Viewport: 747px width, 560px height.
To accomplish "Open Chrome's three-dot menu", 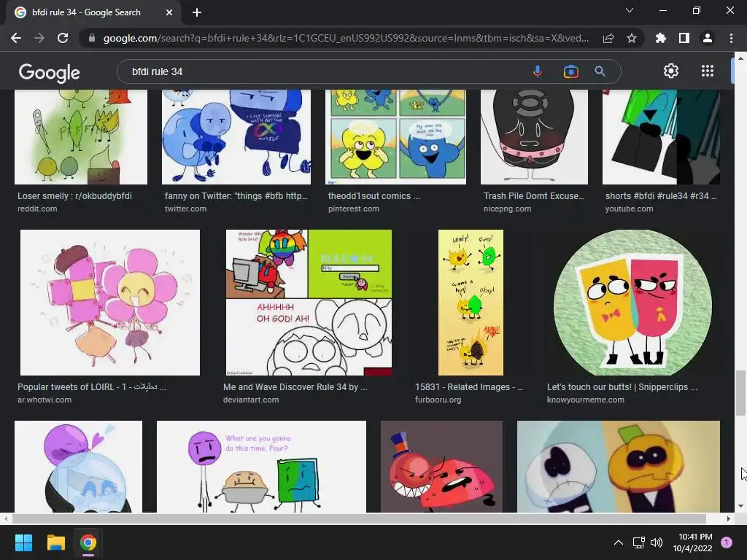I will tap(731, 38).
